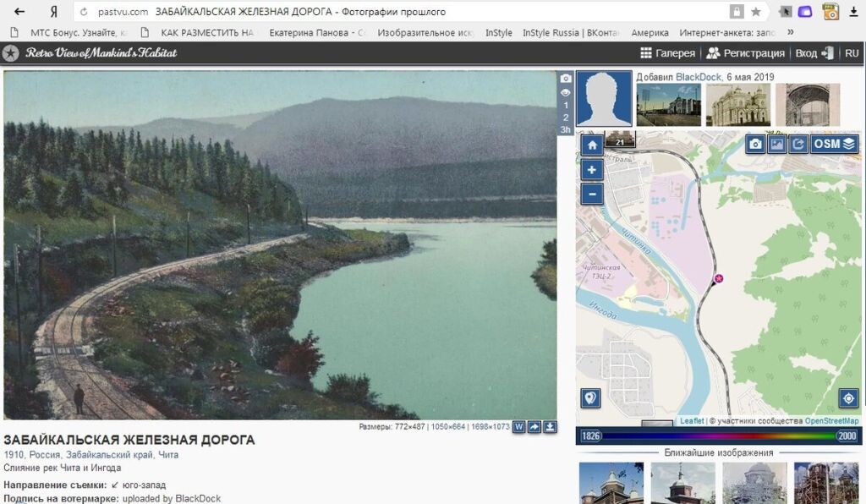Show photos on map with camera icon
Viewport: 866px width, 504px height.
tap(755, 144)
